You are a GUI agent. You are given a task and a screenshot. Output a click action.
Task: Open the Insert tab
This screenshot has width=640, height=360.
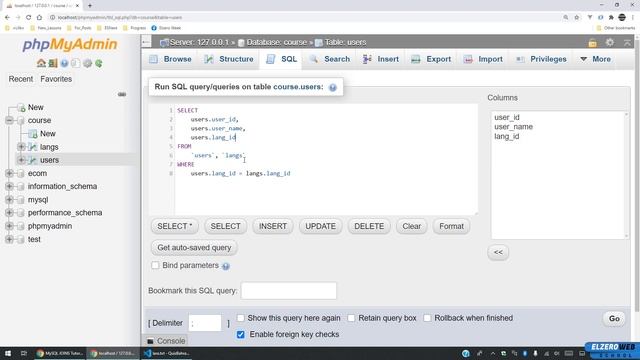tap(380, 59)
